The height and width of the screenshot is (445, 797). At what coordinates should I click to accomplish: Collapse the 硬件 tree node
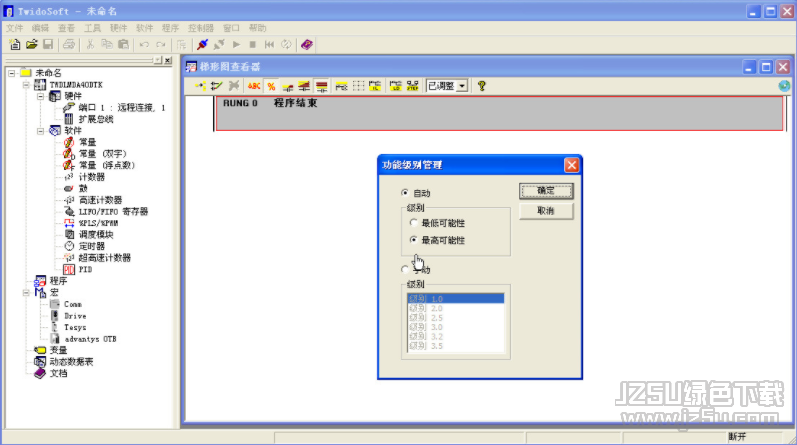(x=41, y=96)
